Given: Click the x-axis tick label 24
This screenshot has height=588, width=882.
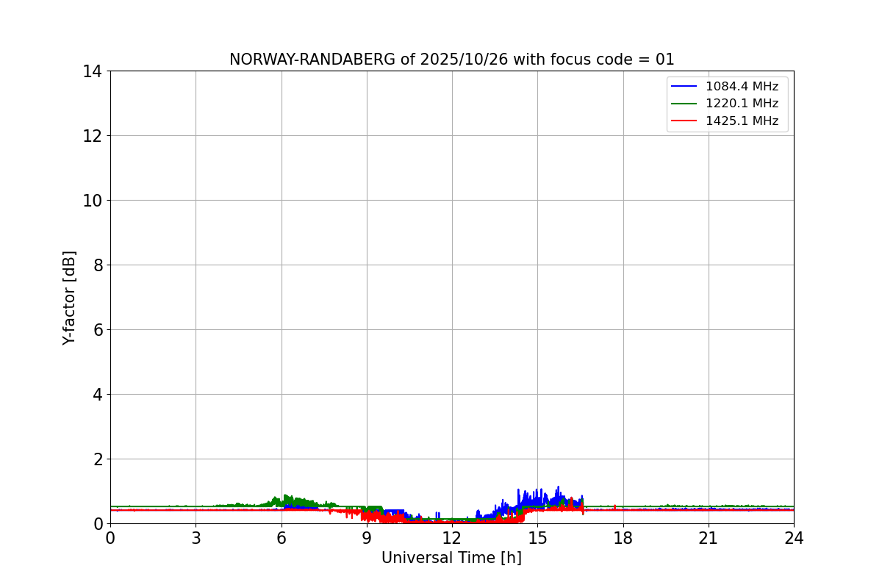Looking at the screenshot, I should pos(794,538).
